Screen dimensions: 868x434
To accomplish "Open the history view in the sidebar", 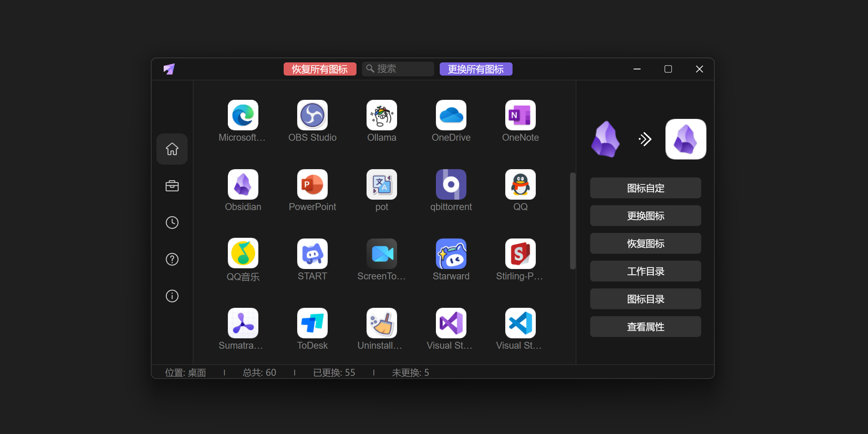I will 172,223.
